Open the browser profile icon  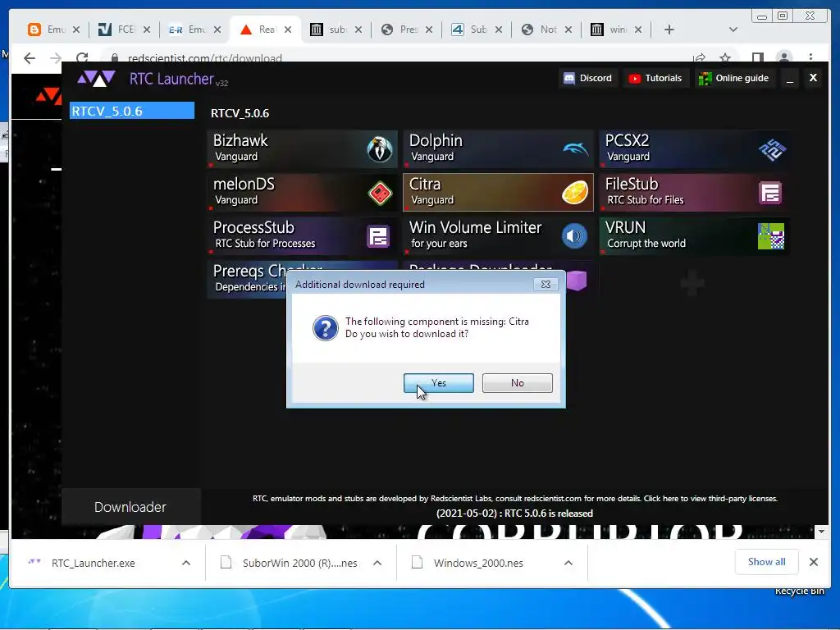pyautogui.click(x=783, y=57)
